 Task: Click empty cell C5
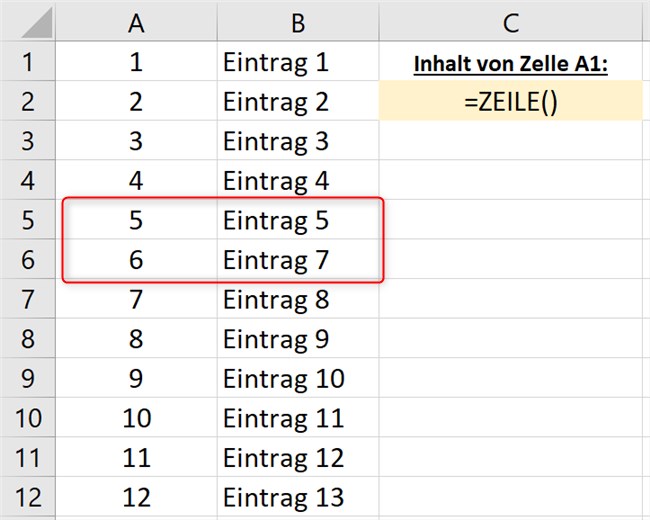click(x=511, y=220)
